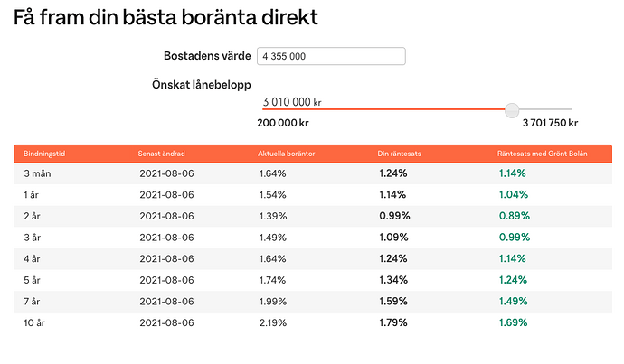Click the 0.89% Grönt Bolån rate

point(515,216)
